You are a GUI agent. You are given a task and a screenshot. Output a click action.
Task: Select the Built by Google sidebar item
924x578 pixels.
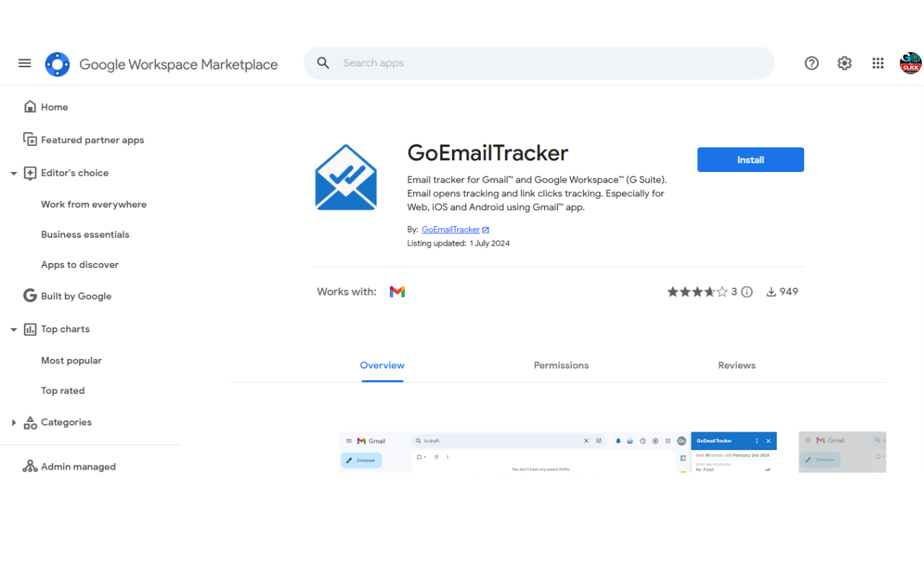coord(77,296)
